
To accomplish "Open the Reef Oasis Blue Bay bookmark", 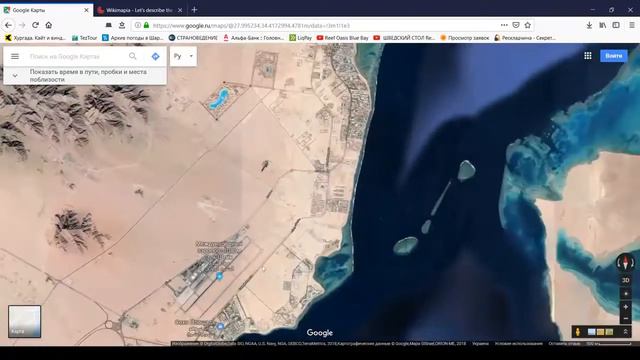I will click(x=342, y=38).
